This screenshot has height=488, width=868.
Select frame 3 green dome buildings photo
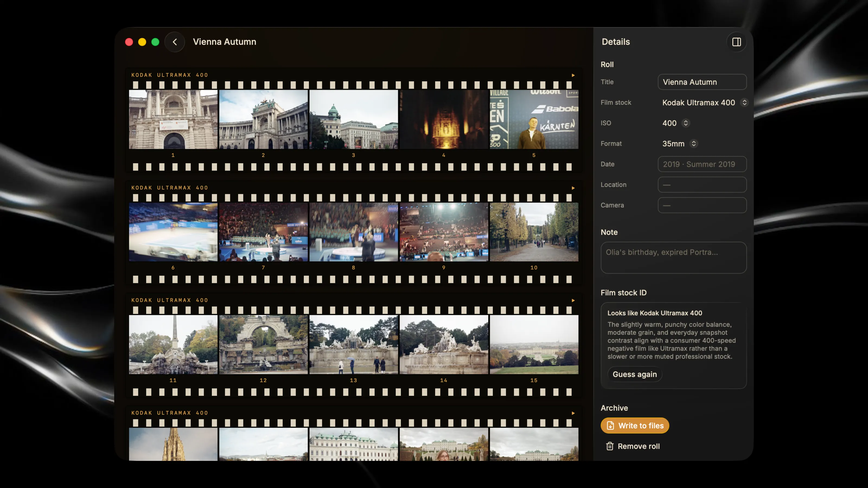353,119
